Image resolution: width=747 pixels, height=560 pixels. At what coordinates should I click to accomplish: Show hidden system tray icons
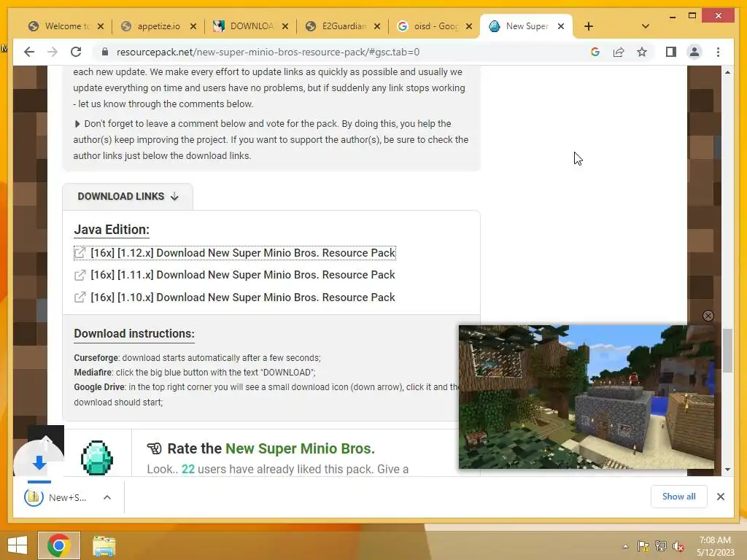(625, 546)
